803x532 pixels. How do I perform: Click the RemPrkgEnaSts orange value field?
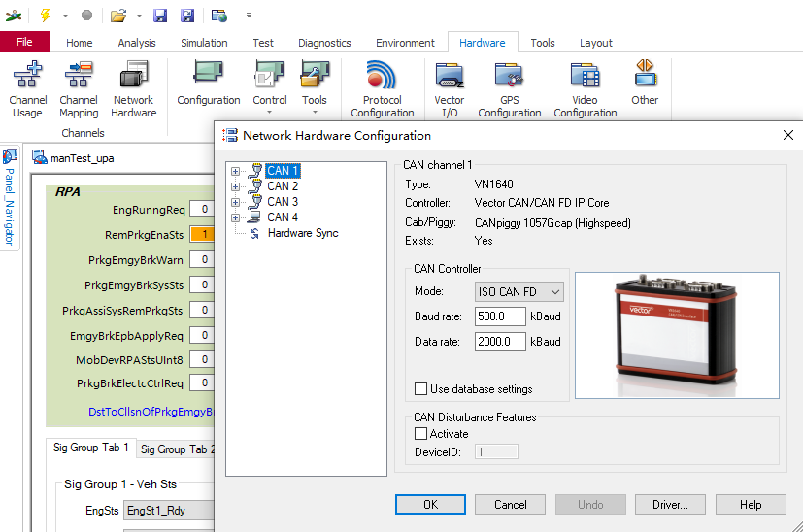[202, 235]
